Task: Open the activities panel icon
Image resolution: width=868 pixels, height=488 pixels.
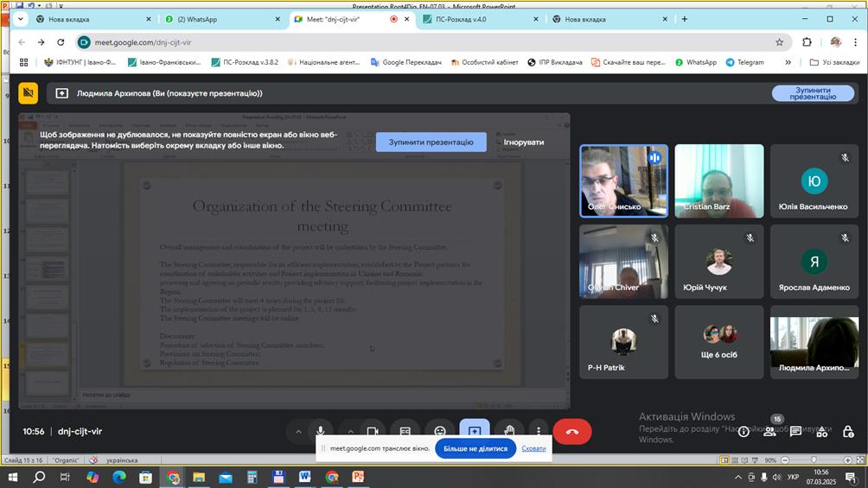Action: 821,431
